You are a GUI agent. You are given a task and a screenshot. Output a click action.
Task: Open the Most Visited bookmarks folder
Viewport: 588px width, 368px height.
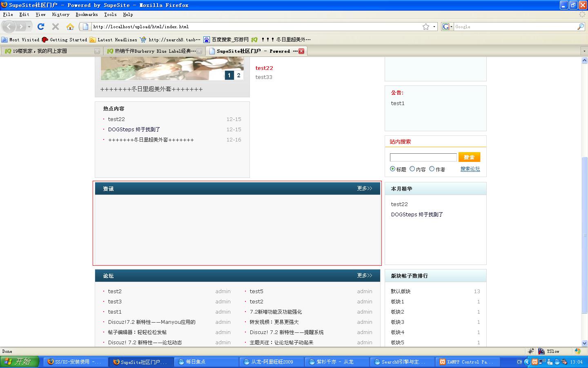[x=20, y=40]
